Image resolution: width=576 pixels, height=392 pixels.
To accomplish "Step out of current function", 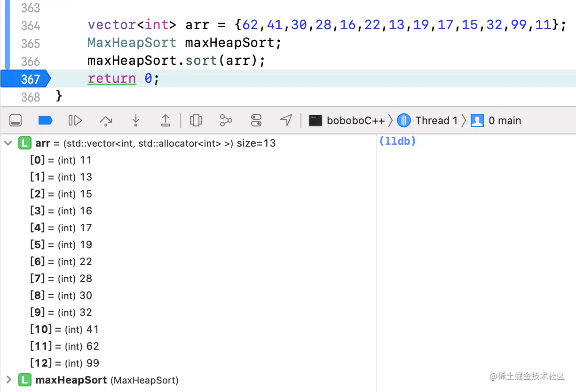I will pyautogui.click(x=166, y=121).
